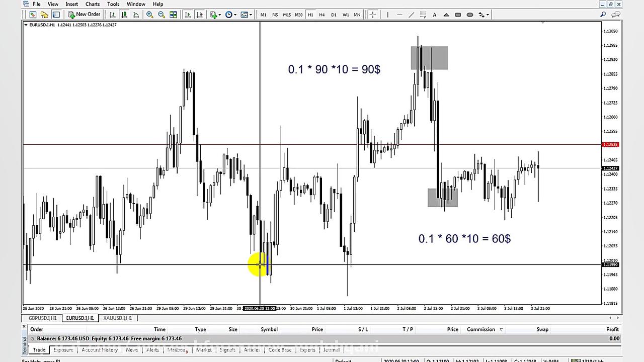This screenshot has height=362, width=644.
Task: Open the Mailbox terminal tab
Action: [x=177, y=350]
